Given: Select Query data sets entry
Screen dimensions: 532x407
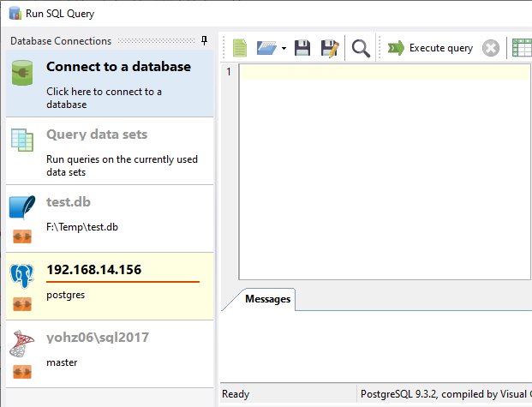Looking at the screenshot, I should (x=110, y=152).
